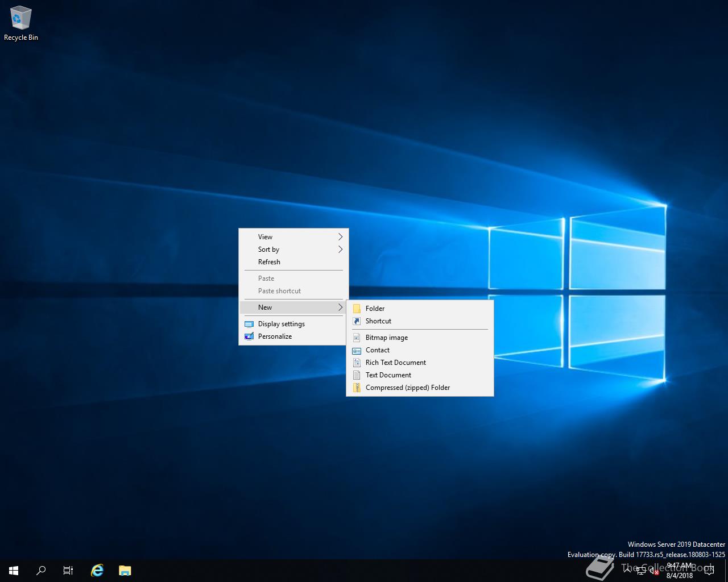This screenshot has height=582, width=728.
Task: Create a new Compressed (zipped) Folder
Action: pos(420,388)
